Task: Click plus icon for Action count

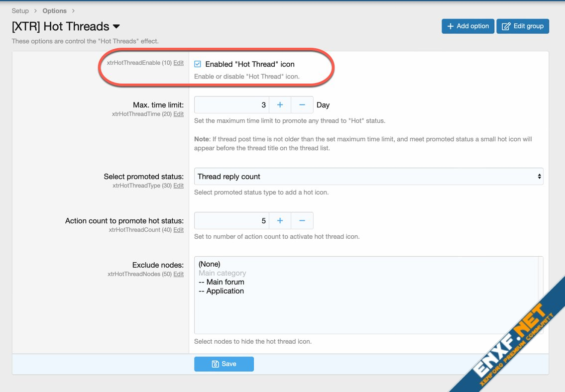Action: click(280, 220)
